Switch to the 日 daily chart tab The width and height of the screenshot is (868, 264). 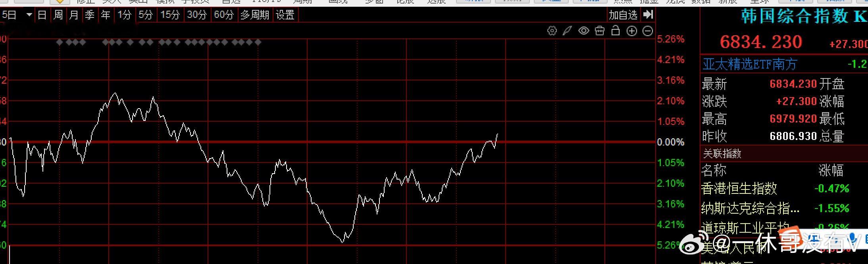click(42, 15)
